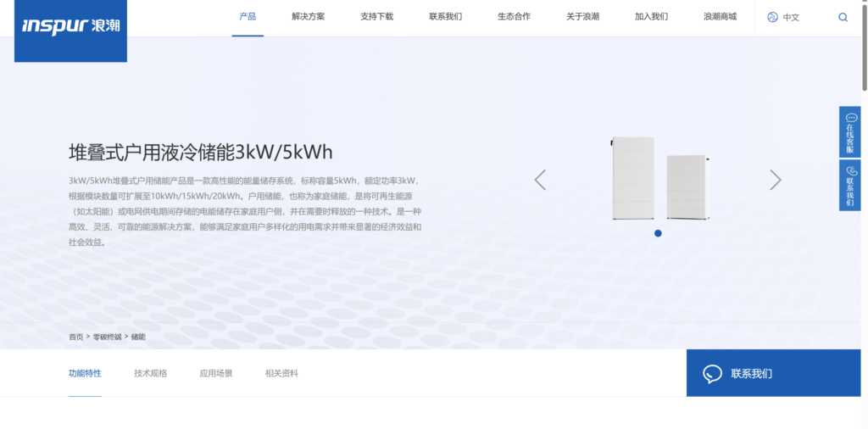This screenshot has width=868, height=429.
Task: Open the search magnifier icon
Action: click(843, 17)
